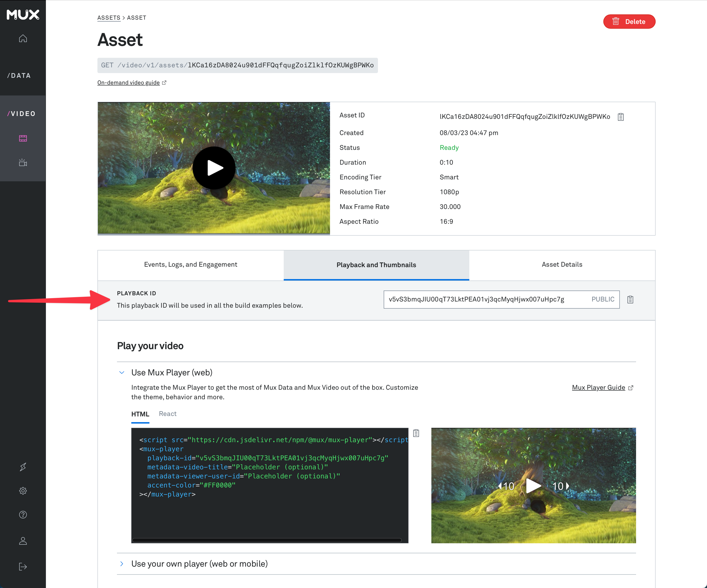This screenshot has width=707, height=588.
Task: Open the help question mark icon
Action: (23, 515)
